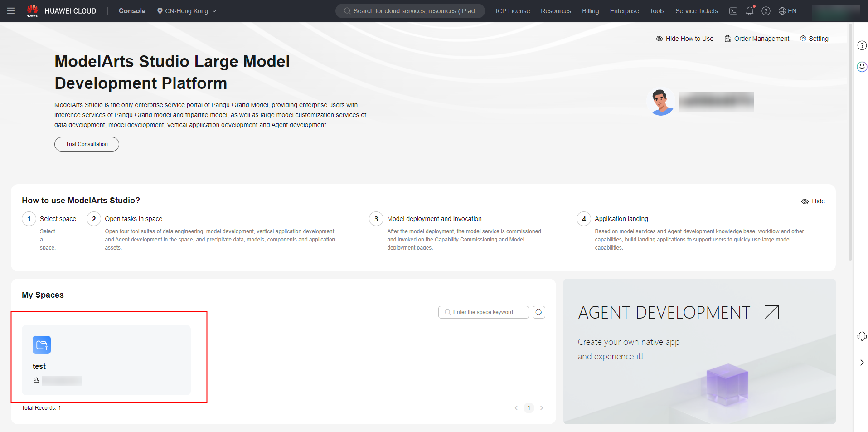Open Setting in the page header

pyautogui.click(x=814, y=39)
